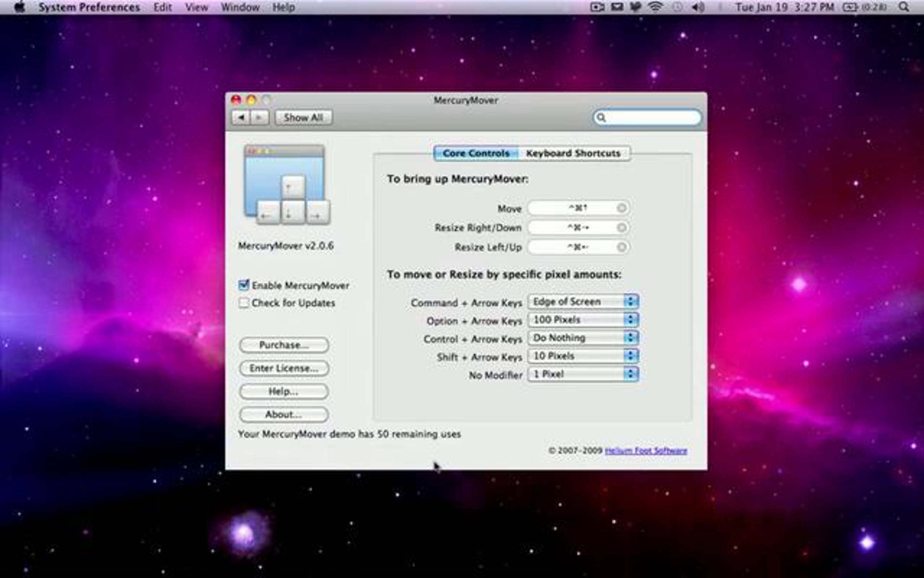Open the Wi-Fi status menu
The width and height of the screenshot is (924, 578).
(x=655, y=7)
